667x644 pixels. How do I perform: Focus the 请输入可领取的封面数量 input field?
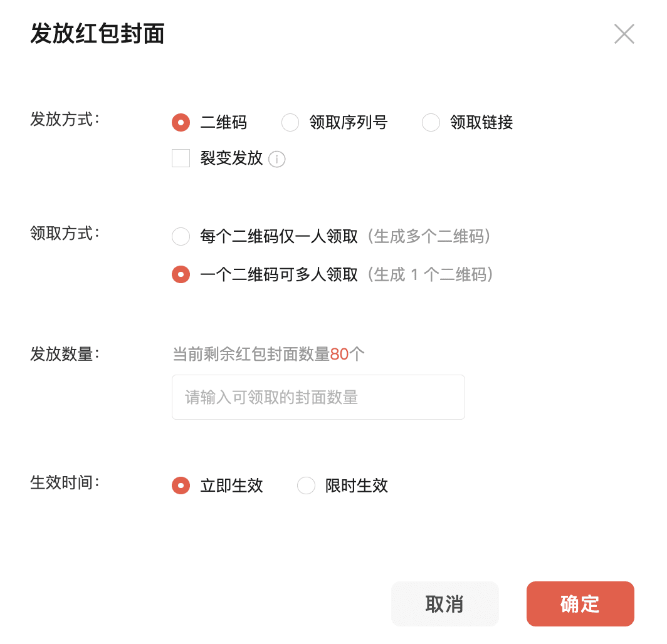(x=318, y=397)
